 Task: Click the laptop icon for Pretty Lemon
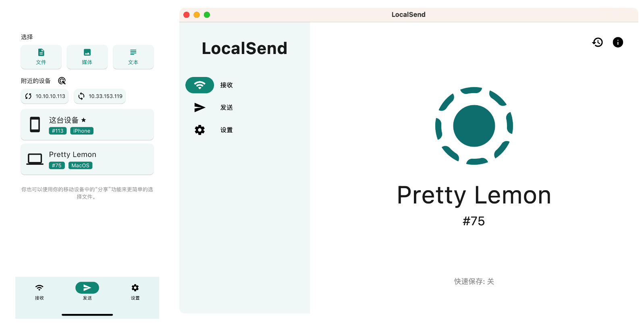[x=35, y=159]
